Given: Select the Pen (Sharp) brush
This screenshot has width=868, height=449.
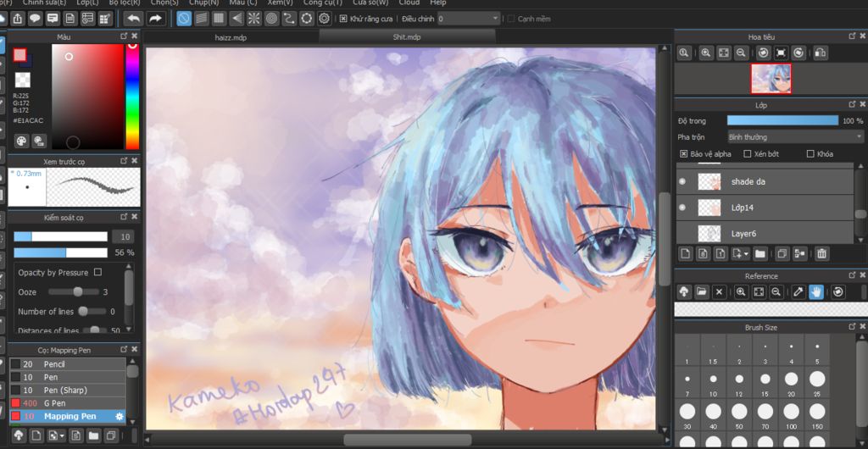Looking at the screenshot, I should coord(68,390).
